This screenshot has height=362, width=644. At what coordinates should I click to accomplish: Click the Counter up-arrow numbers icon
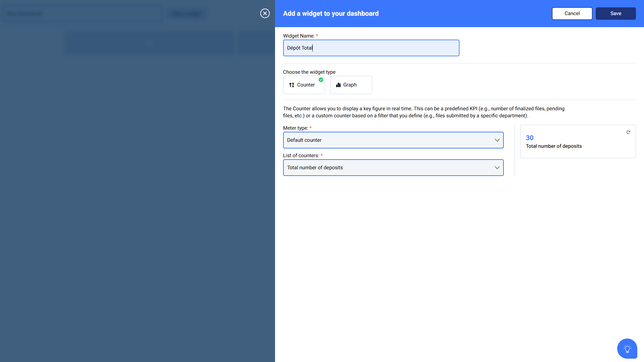291,85
